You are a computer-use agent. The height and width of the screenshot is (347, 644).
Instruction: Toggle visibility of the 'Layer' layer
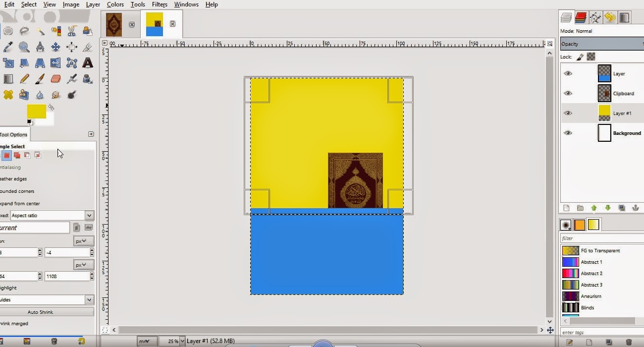click(568, 73)
